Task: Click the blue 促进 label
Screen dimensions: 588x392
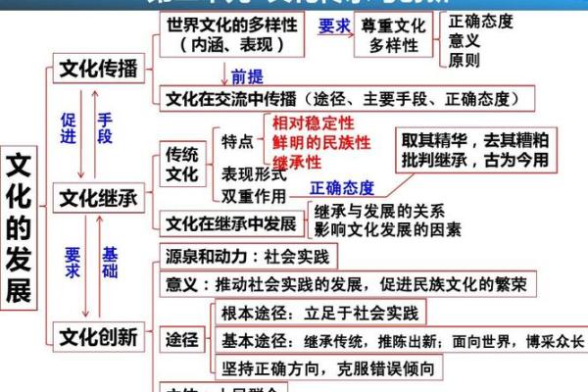Action: (x=68, y=128)
